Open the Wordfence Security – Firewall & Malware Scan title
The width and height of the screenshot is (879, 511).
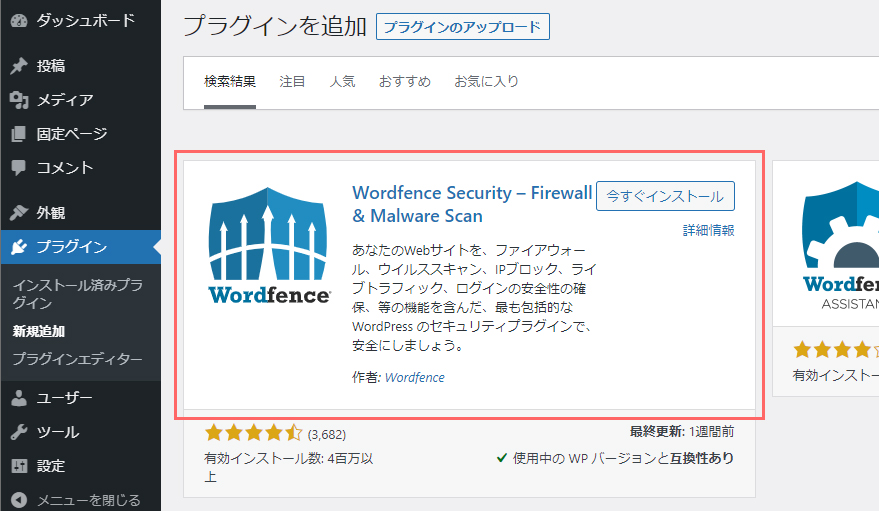pos(472,205)
